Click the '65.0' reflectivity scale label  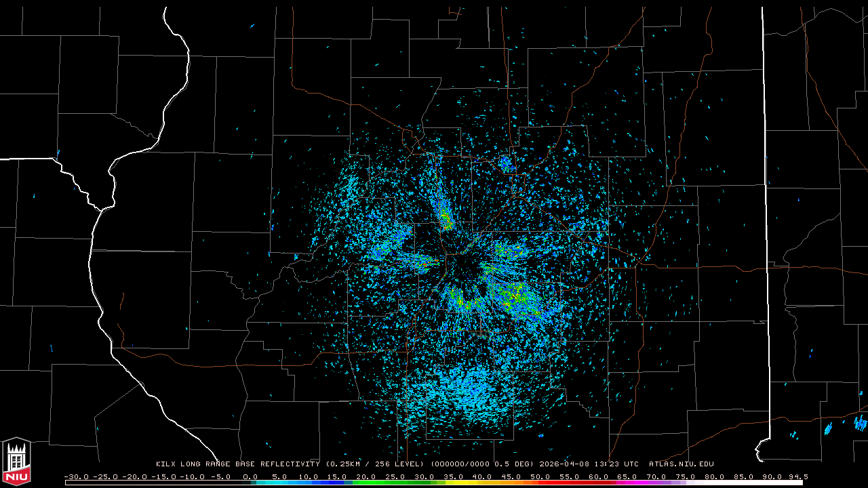[627, 476]
